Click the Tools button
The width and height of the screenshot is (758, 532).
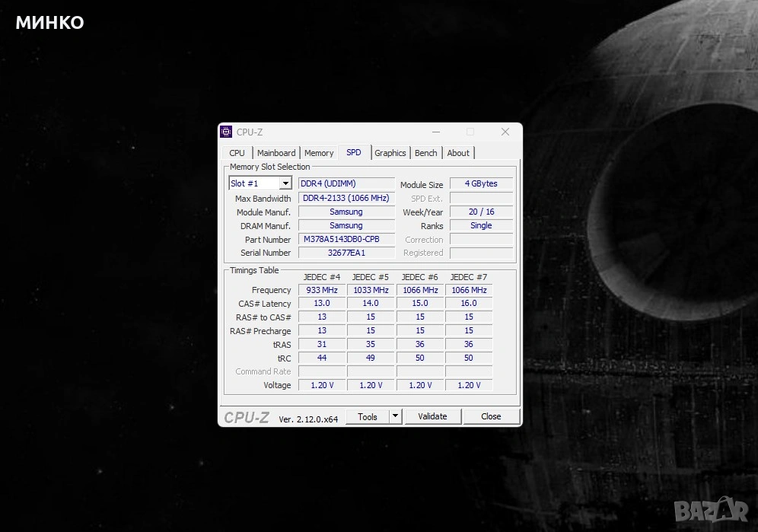pyautogui.click(x=368, y=416)
